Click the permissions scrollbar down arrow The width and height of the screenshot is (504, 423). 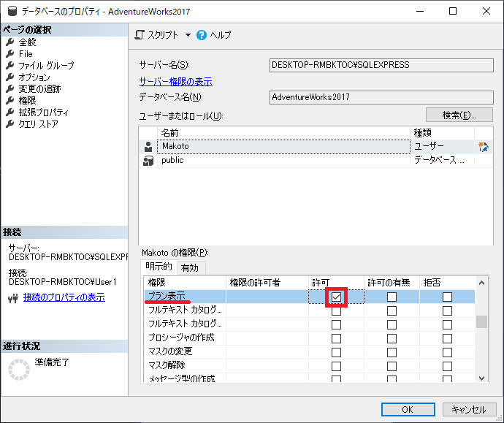click(481, 378)
